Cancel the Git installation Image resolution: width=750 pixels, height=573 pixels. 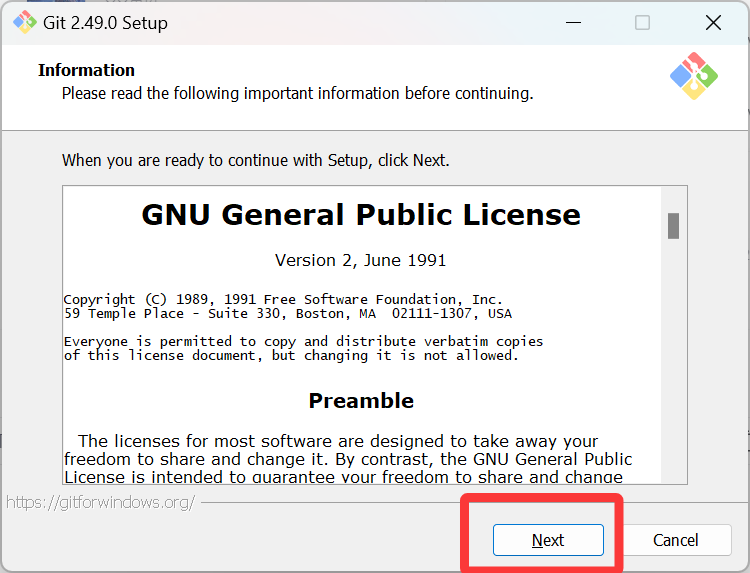point(676,540)
